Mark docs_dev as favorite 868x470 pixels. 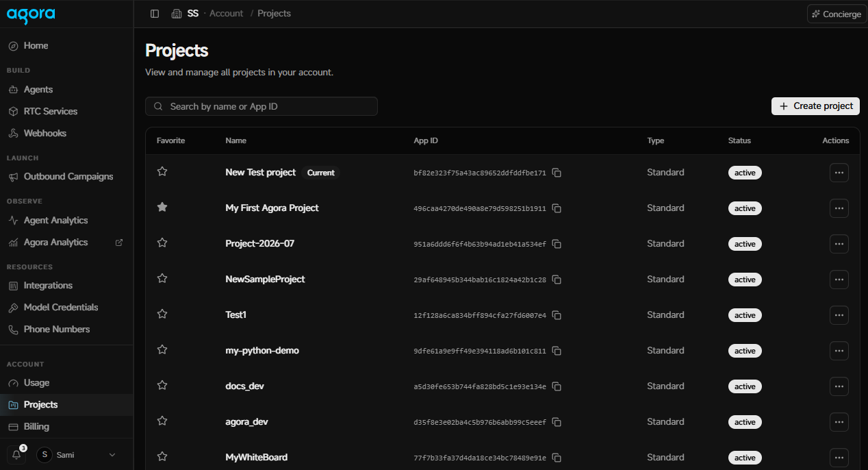tap(162, 385)
